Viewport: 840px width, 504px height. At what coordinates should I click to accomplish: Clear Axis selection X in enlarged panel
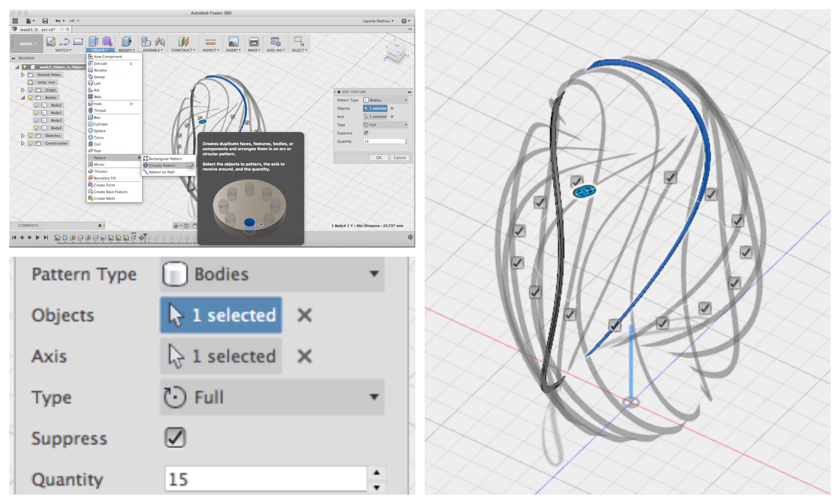pyautogui.click(x=304, y=356)
